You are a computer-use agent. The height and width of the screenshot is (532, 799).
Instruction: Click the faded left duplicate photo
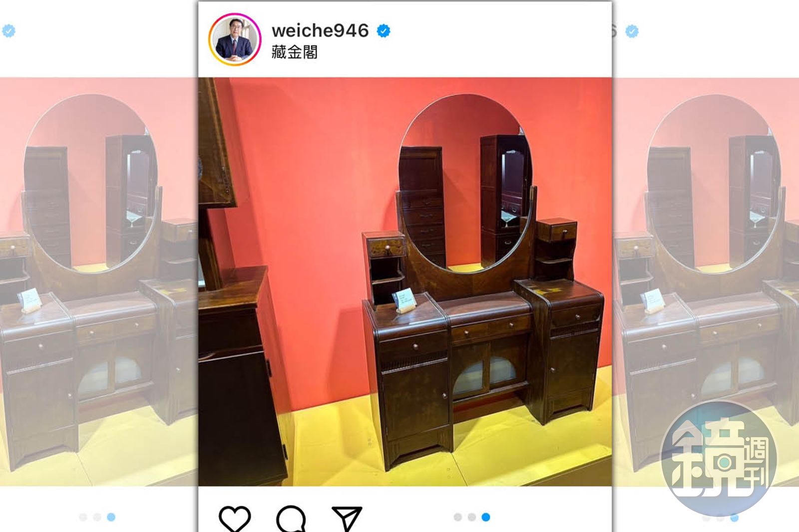[99, 281]
